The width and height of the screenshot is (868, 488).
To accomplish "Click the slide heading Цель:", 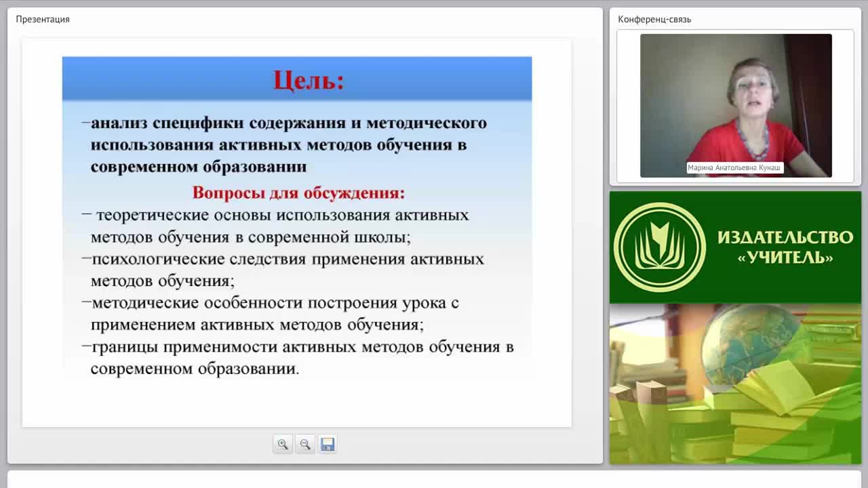I will (309, 80).
